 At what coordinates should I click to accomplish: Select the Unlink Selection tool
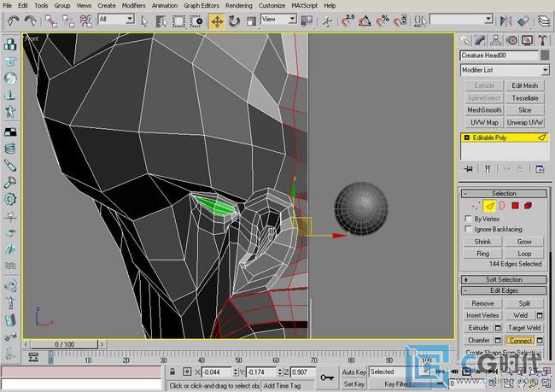click(68, 21)
